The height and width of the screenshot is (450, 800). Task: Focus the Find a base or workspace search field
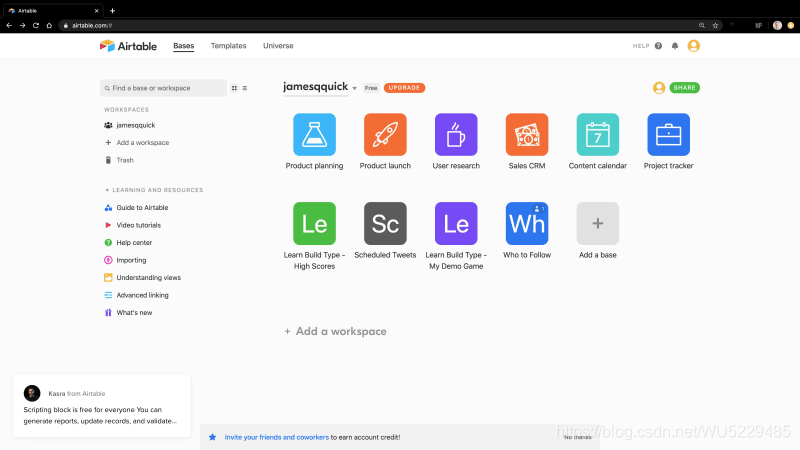click(x=163, y=88)
